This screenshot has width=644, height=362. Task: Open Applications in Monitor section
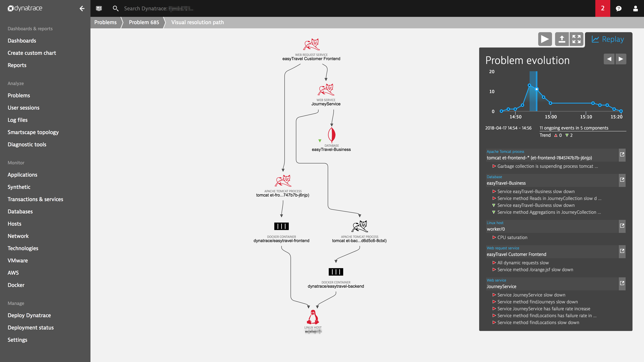[x=22, y=175]
